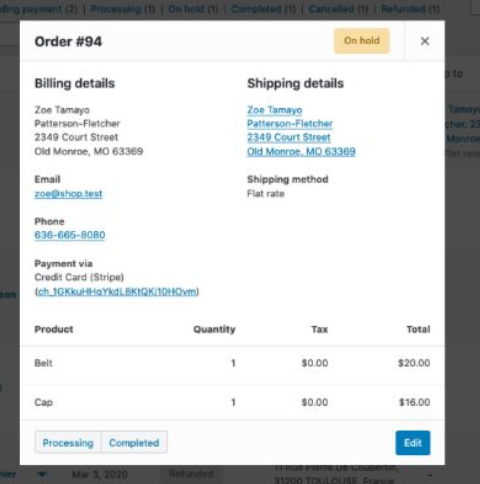Image resolution: width=480 pixels, height=484 pixels.
Task: Open the Stripe charge ID link
Action: point(117,292)
